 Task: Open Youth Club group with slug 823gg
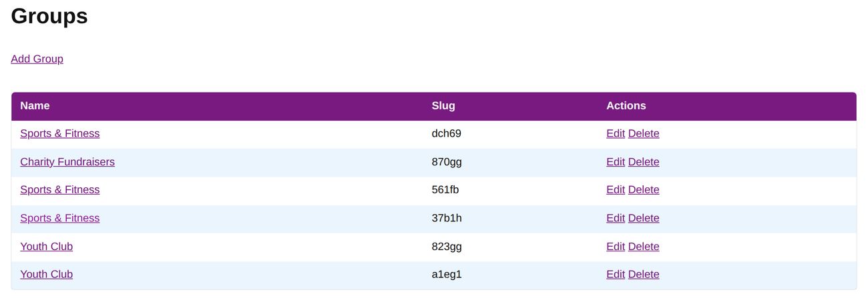pyautogui.click(x=46, y=247)
